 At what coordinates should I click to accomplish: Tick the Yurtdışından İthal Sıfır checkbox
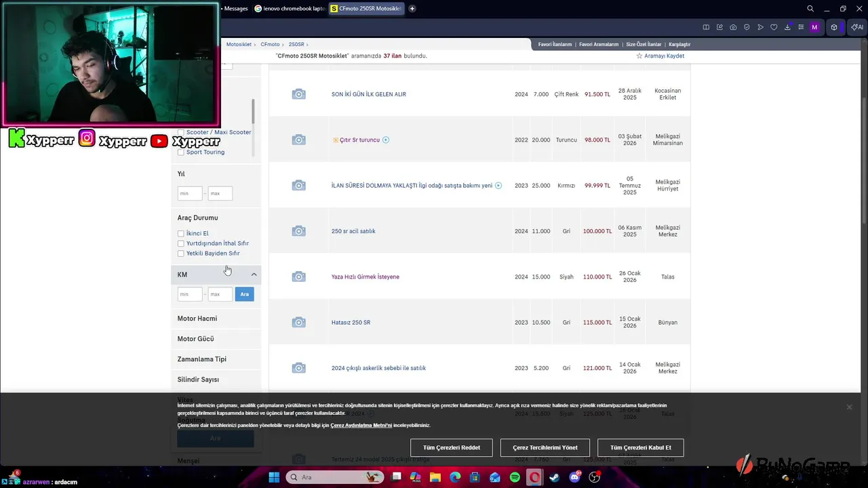click(x=181, y=243)
